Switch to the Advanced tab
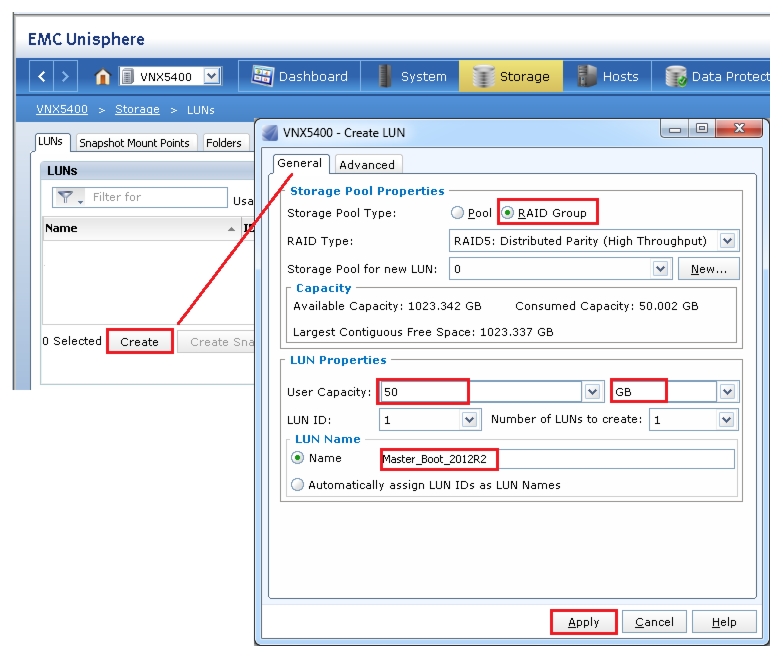The height and width of the screenshot is (659, 783). point(367,165)
